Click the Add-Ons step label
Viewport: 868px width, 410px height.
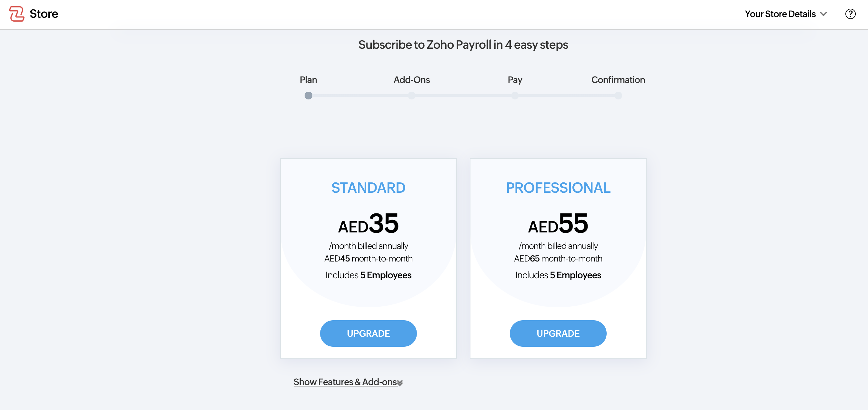point(411,79)
